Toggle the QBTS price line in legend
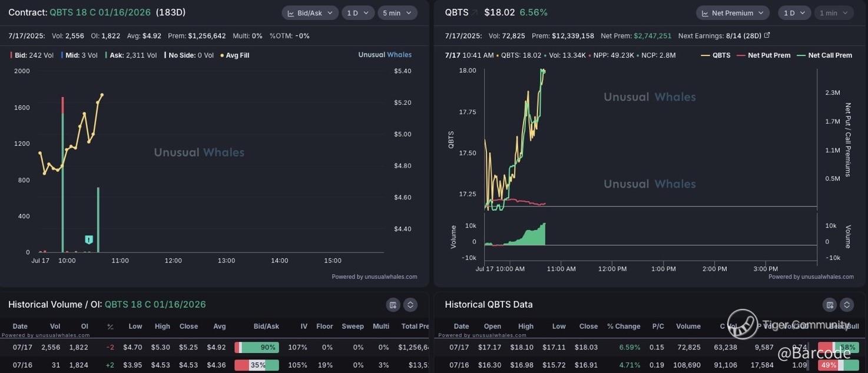The height and width of the screenshot is (373, 868). point(715,55)
